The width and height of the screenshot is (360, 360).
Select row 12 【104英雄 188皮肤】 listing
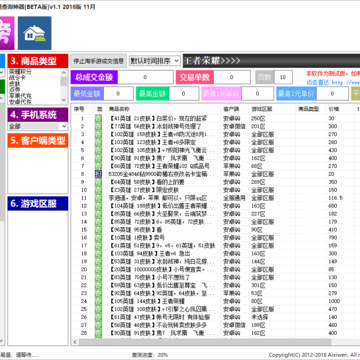[x=162, y=206]
